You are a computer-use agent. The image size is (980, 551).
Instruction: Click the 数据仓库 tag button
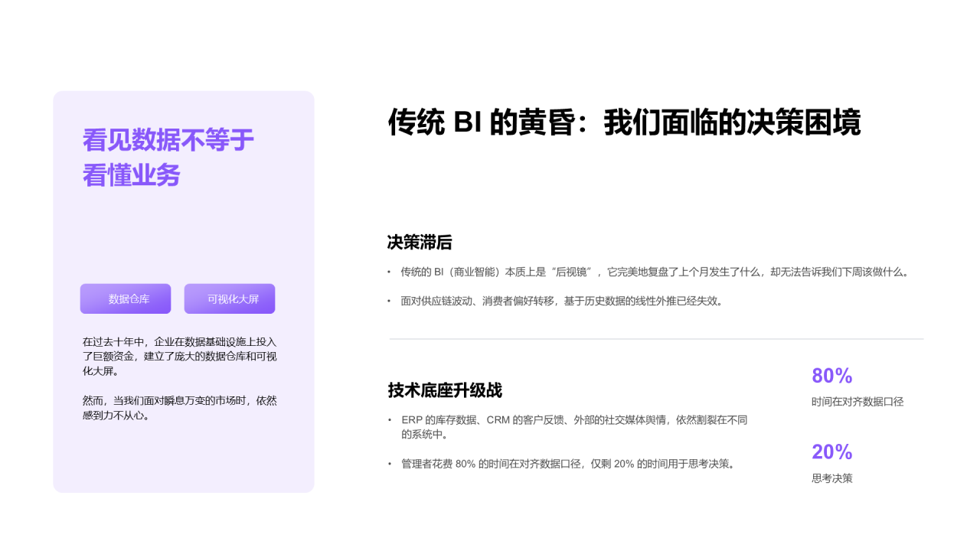125,298
